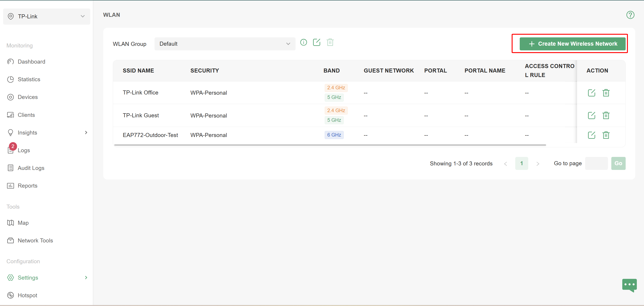Expand the Insights submenu arrow
This screenshot has height=306, width=644.
(x=86, y=133)
